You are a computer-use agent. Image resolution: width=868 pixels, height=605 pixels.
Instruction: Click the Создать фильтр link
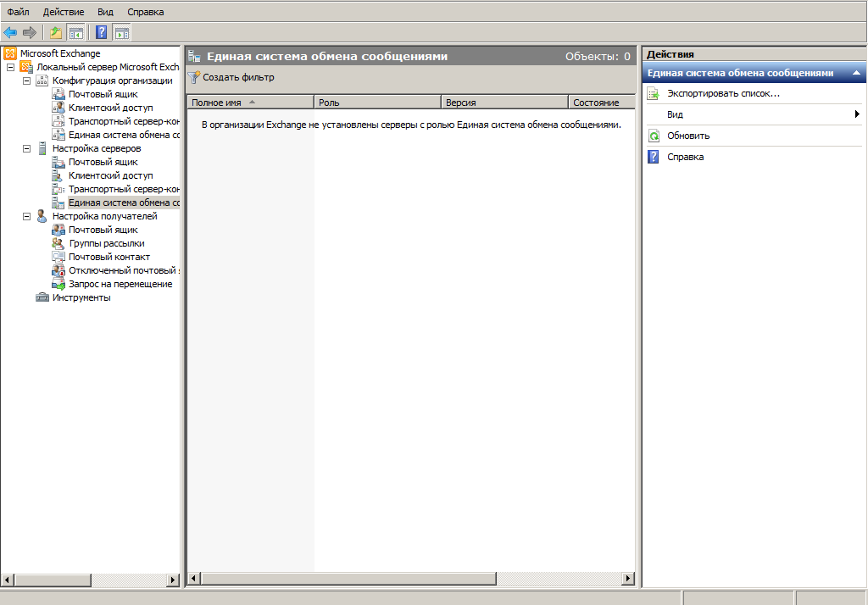[x=238, y=77]
